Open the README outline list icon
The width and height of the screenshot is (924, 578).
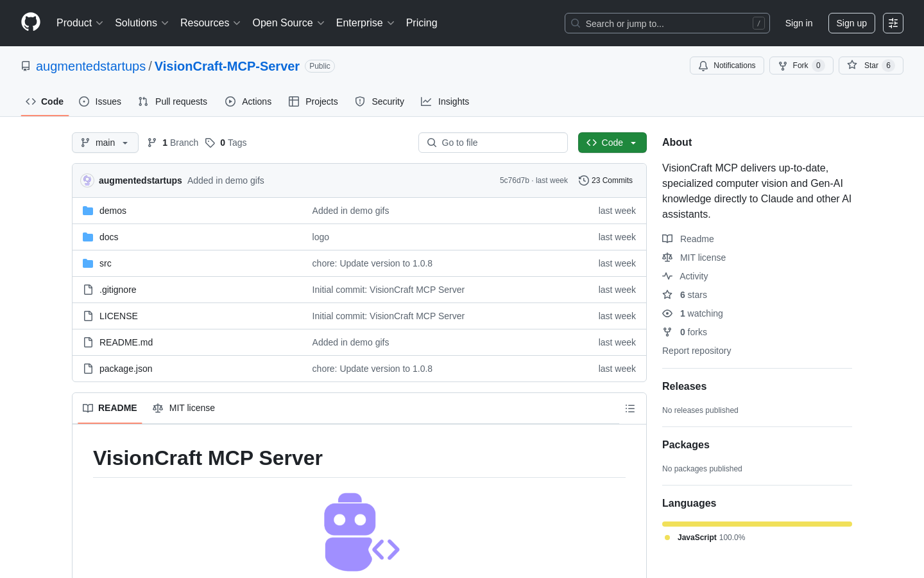[x=630, y=408]
